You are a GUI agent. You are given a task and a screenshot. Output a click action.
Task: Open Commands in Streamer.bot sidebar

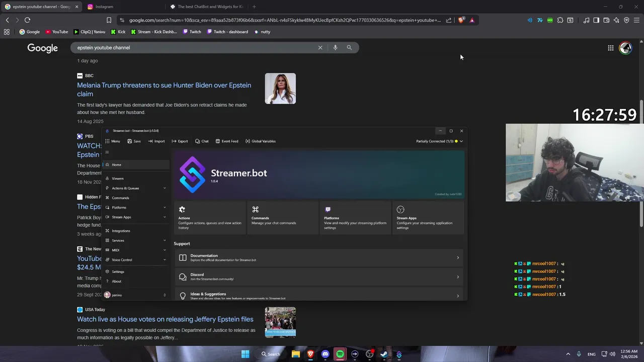[136, 198]
